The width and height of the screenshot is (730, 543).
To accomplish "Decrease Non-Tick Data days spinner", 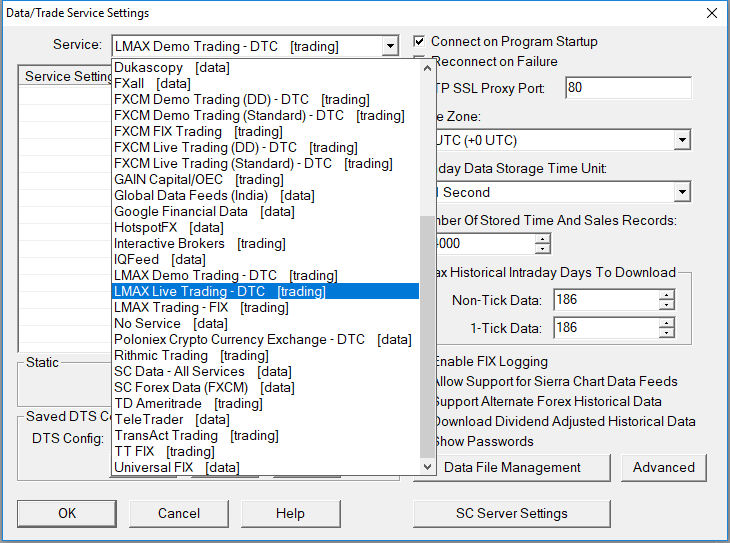I will (x=667, y=305).
